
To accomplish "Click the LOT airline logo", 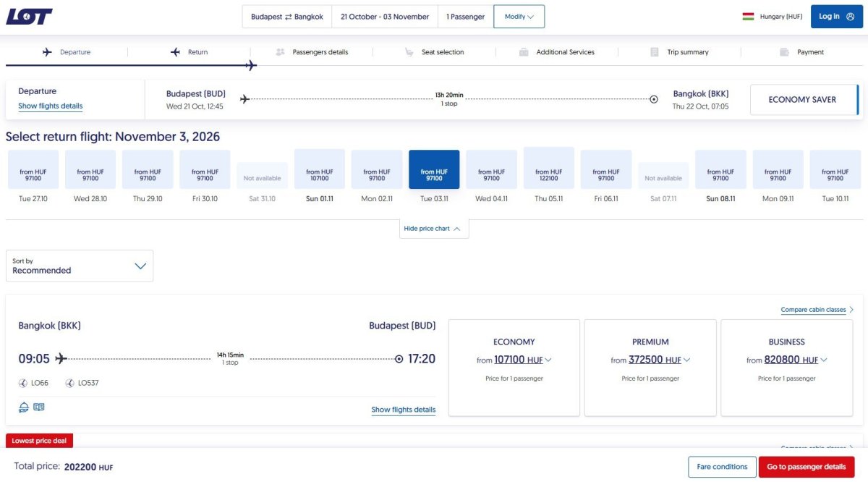I will tap(29, 17).
